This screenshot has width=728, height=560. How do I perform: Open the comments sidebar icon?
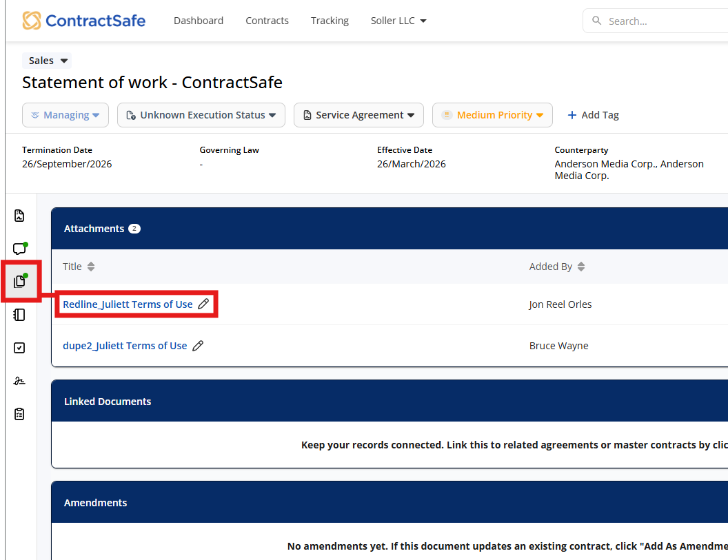(x=19, y=249)
